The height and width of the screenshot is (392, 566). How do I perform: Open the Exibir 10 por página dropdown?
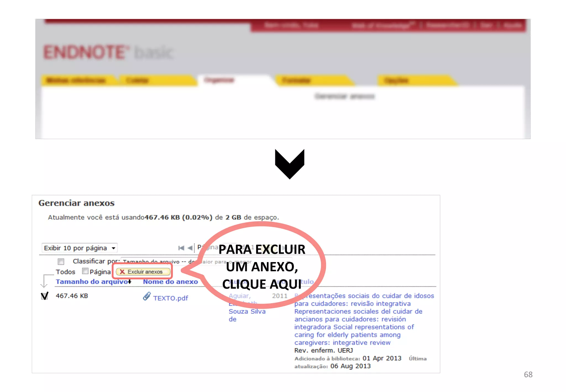click(79, 248)
